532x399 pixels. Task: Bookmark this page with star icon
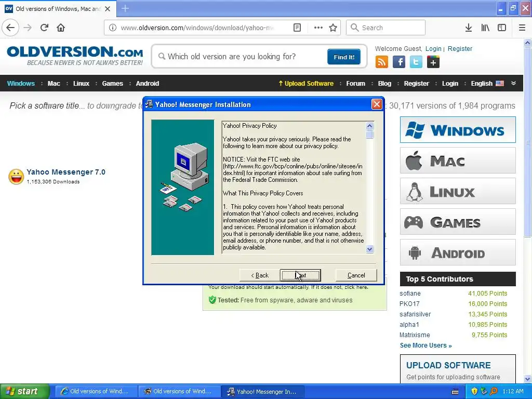click(333, 28)
